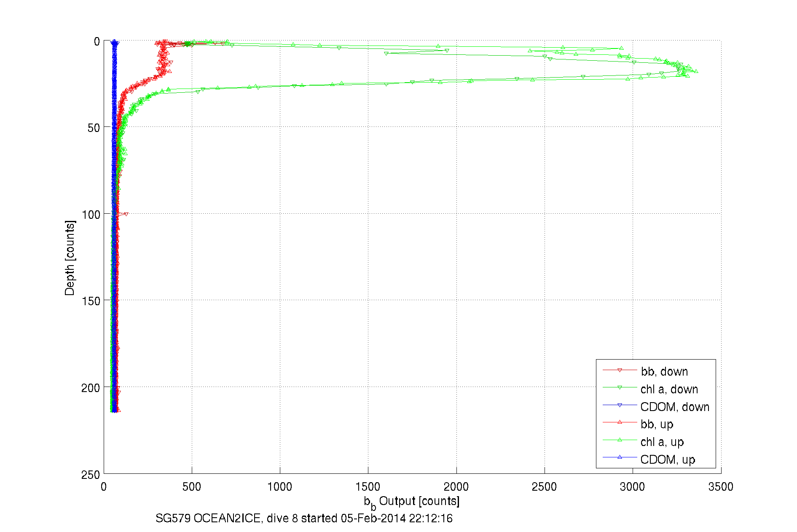Click the x-axis tick label 3500
The width and height of the screenshot is (797, 532).
721,487
